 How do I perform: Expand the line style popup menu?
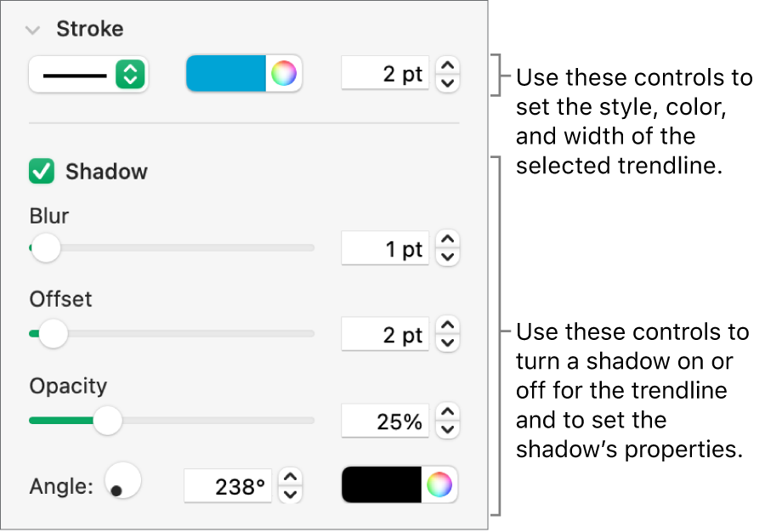tap(129, 75)
